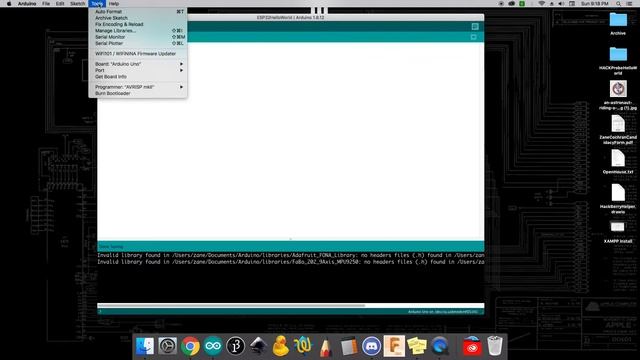This screenshot has height=360, width=640.
Task: Open WiFi101 / WiFiNINA Firmware Updater
Action: pyautogui.click(x=138, y=53)
